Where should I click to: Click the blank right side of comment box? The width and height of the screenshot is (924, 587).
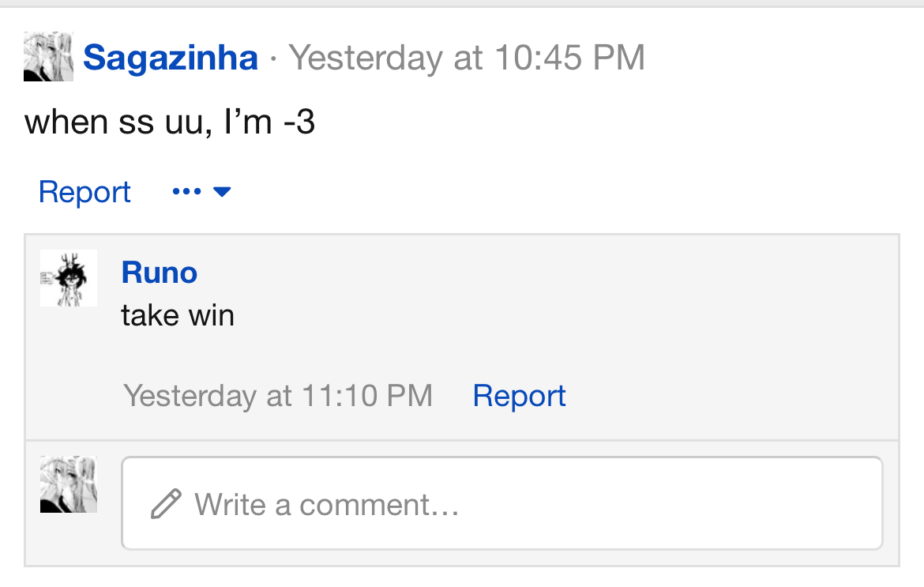[x=750, y=503]
